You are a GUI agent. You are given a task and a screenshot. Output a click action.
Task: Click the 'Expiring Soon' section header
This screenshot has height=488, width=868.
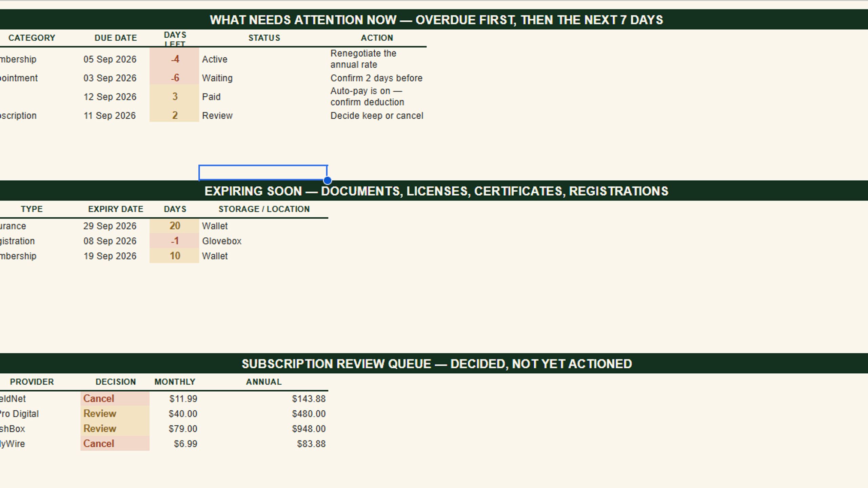pyautogui.click(x=436, y=191)
